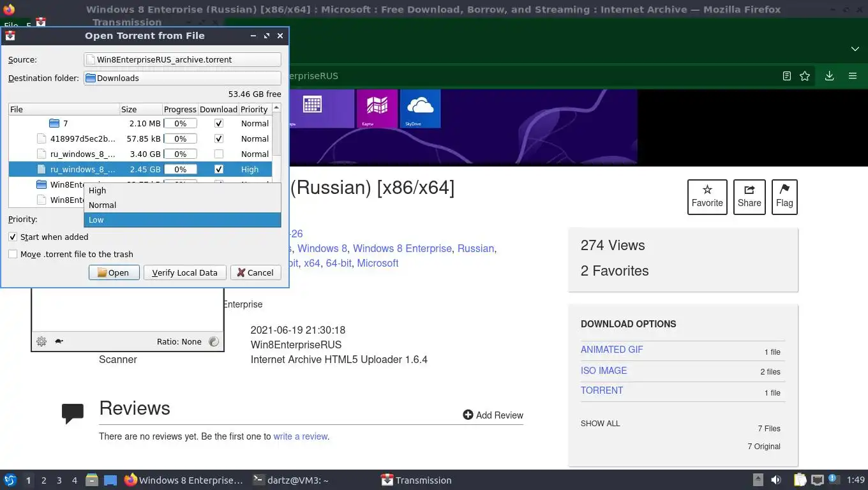Sort by the Priority column header
The image size is (868, 490).
[x=254, y=109]
